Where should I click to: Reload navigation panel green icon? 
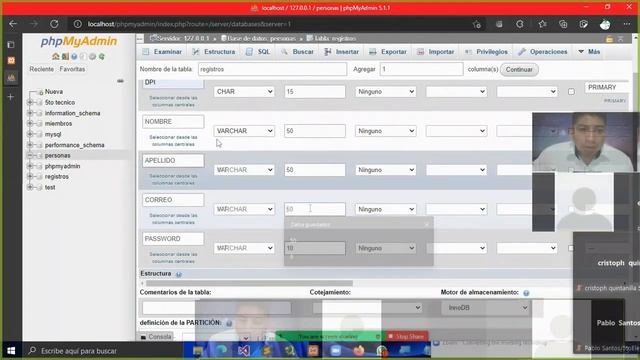click(x=102, y=56)
